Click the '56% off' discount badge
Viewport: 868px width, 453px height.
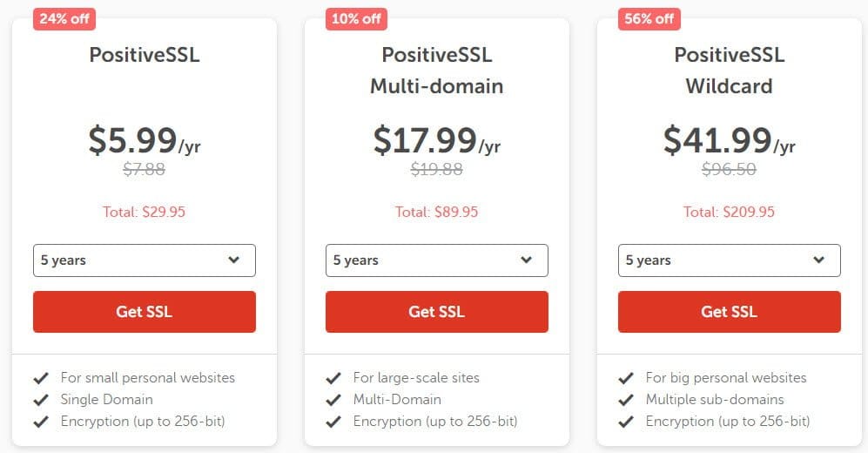coord(649,18)
